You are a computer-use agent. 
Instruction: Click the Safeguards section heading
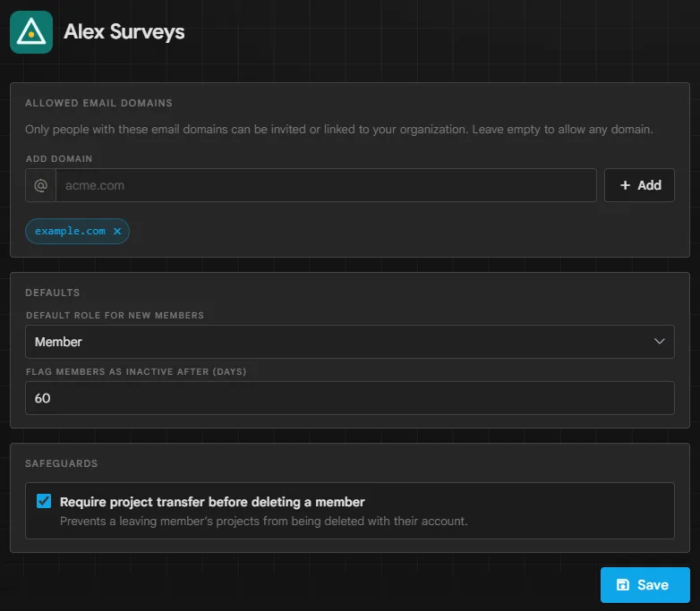pos(62,463)
